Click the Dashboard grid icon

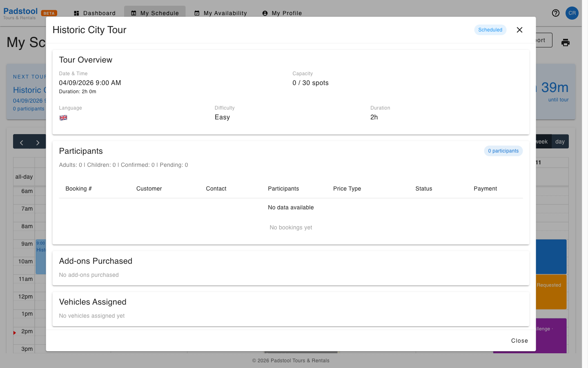coord(76,13)
